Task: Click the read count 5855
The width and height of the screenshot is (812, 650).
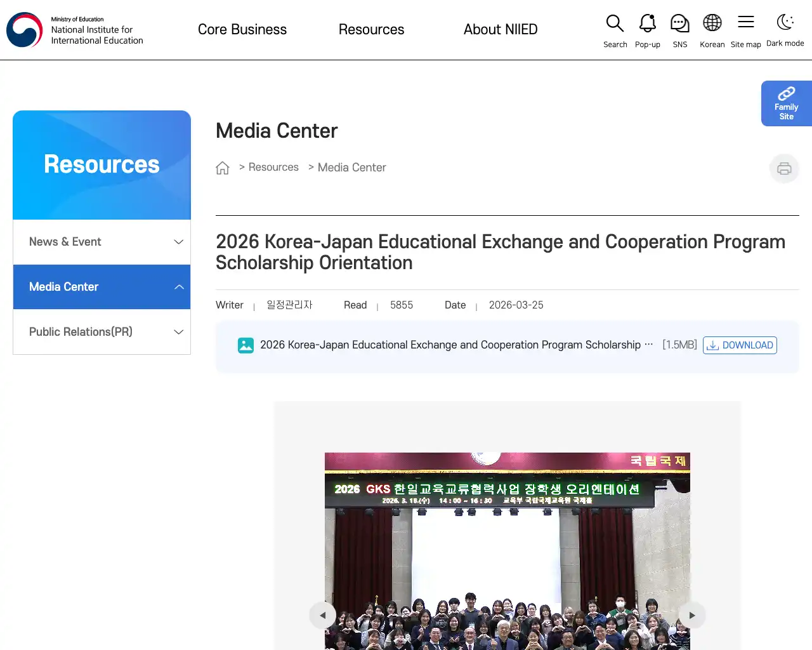Action: pyautogui.click(x=402, y=305)
